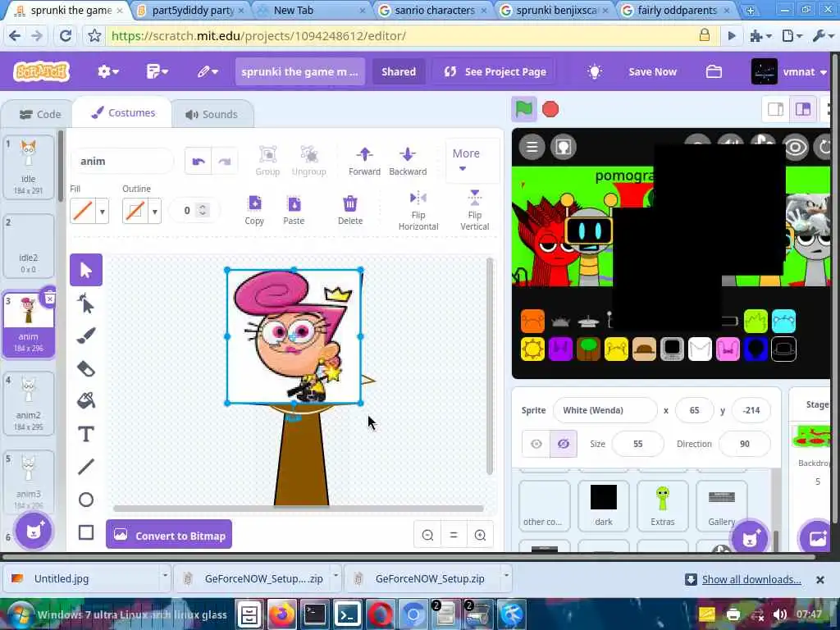Viewport: 840px width, 630px height.
Task: Toggle the Shared status button
Action: [399, 72]
